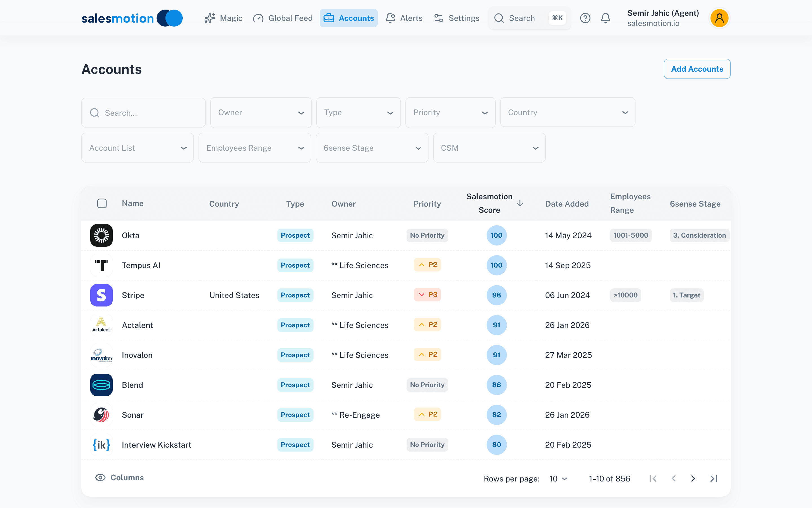Open the Country filter dropdown
The image size is (812, 508).
pos(567,112)
